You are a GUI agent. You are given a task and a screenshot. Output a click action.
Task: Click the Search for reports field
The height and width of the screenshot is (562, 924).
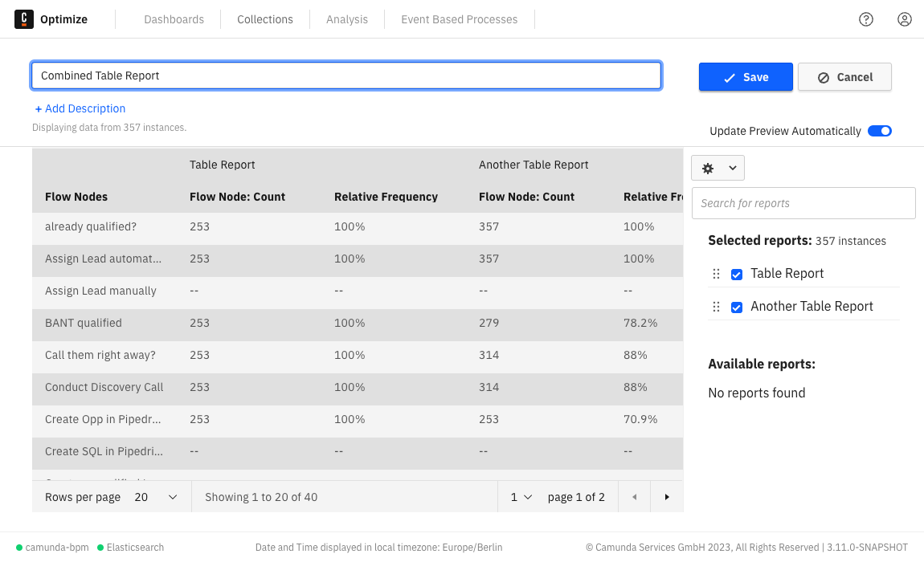click(x=803, y=203)
